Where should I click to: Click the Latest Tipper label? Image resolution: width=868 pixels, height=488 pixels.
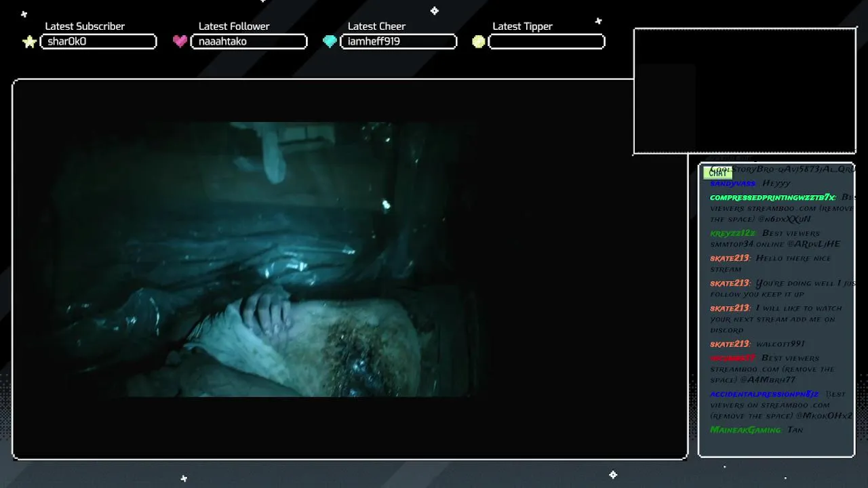[522, 26]
